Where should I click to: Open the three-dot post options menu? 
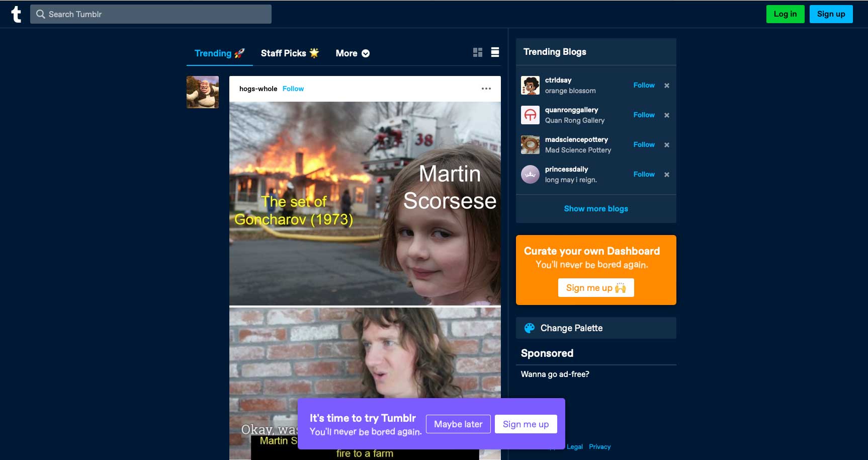pos(486,89)
